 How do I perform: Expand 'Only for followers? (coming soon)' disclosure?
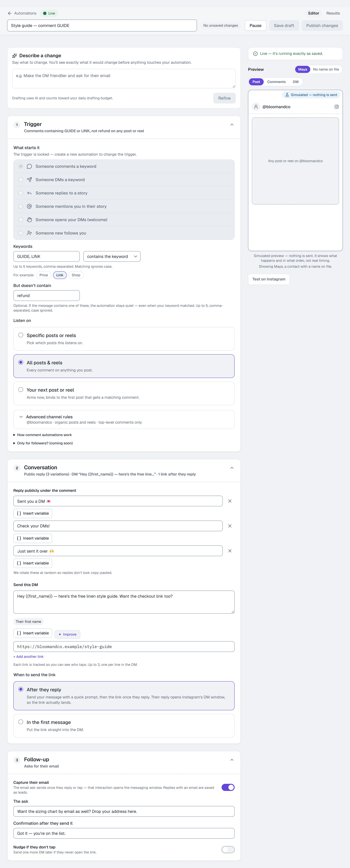click(43, 443)
